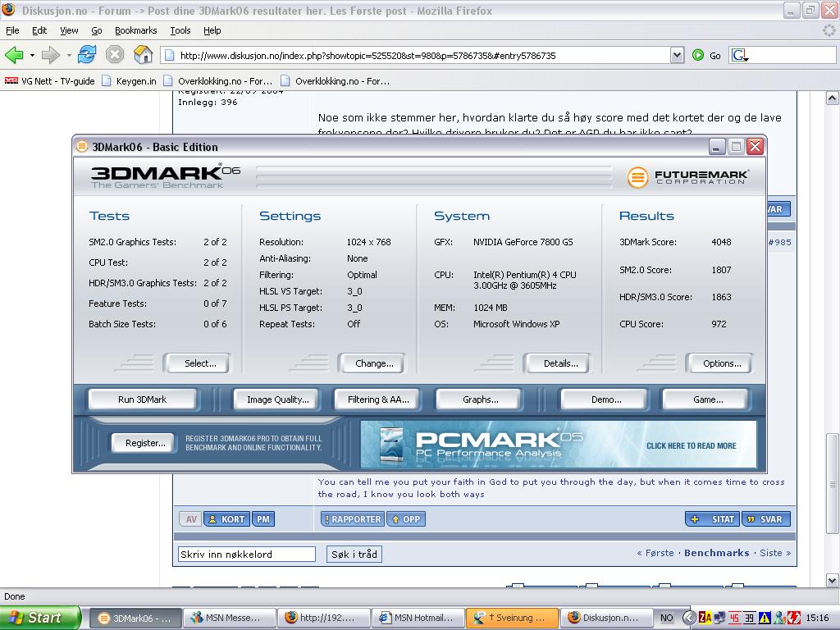This screenshot has width=840, height=630.
Task: Click red 45 temperature tray icon
Action: click(x=734, y=618)
